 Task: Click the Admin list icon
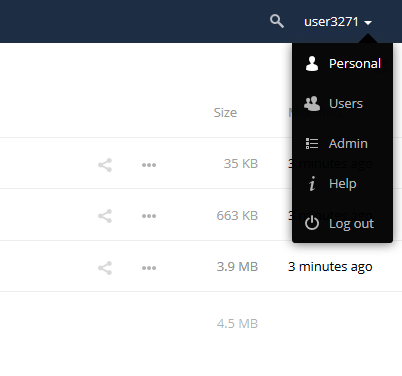pos(312,143)
